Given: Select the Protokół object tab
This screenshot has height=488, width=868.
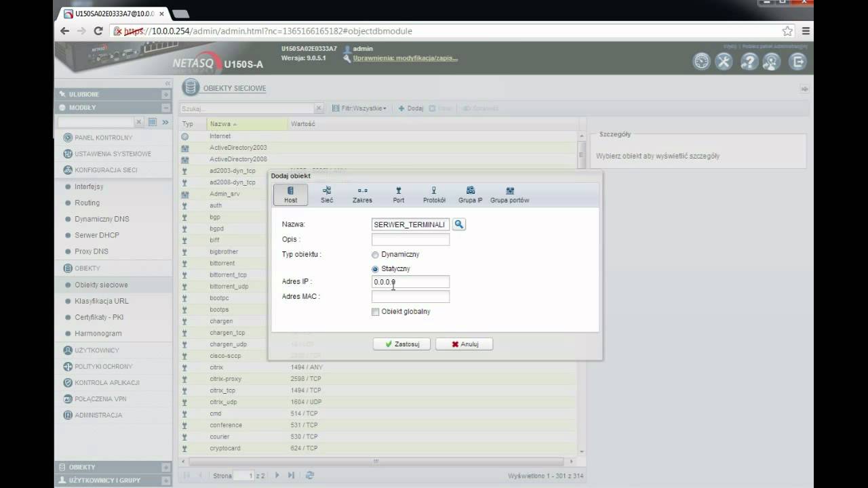Looking at the screenshot, I should point(434,195).
